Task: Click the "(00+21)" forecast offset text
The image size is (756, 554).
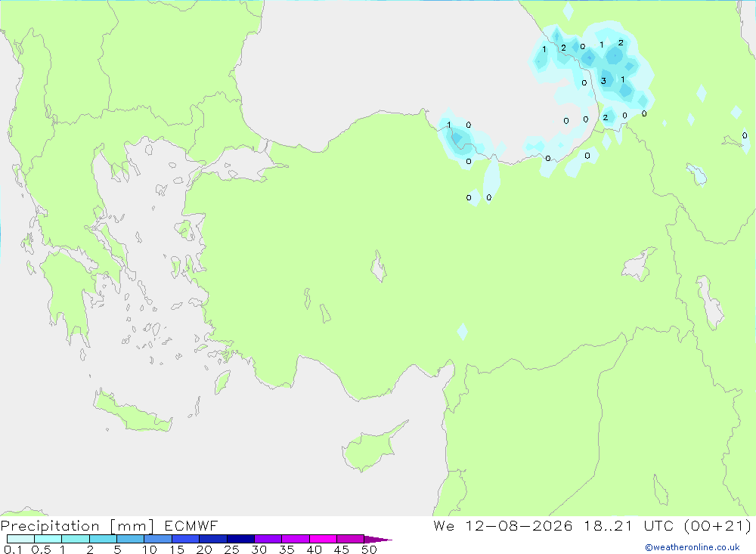Action: tap(718, 525)
